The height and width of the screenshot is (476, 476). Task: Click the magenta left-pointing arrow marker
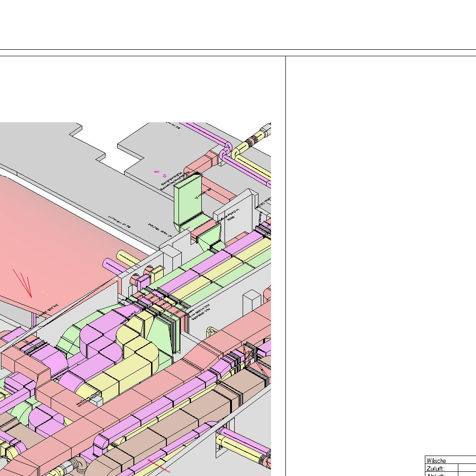(157, 172)
